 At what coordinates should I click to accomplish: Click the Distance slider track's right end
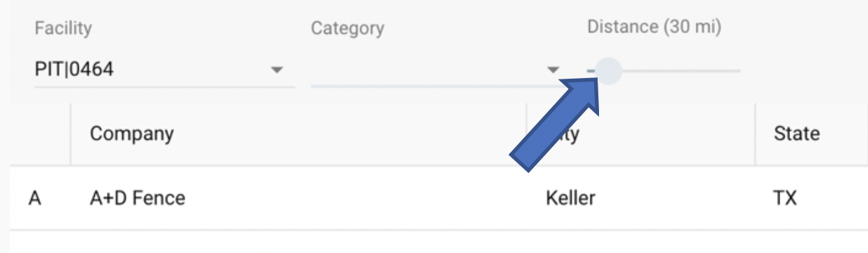pos(737,71)
